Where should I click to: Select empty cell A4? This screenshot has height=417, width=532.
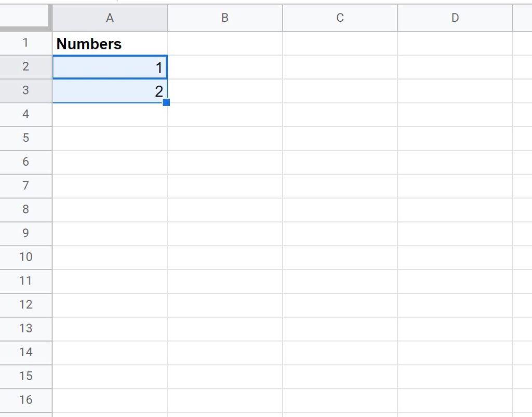[110, 114]
